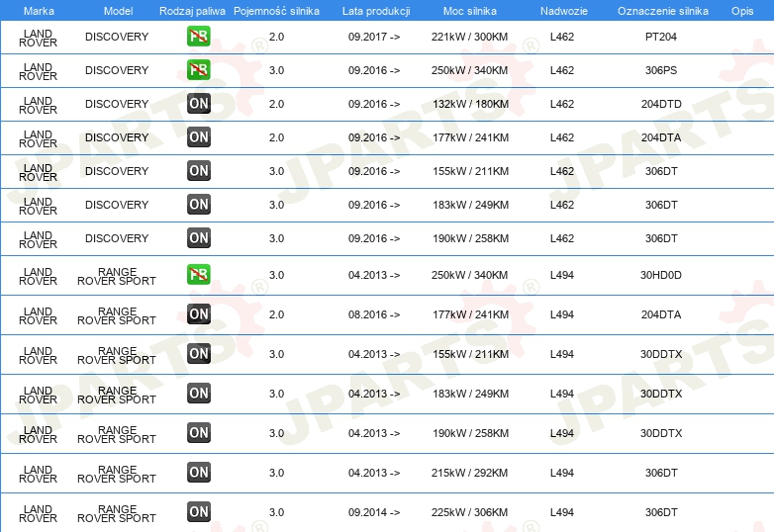Click 204DTA engine code in the Discovery row
Viewport: 774px width, 532px height.
point(661,137)
